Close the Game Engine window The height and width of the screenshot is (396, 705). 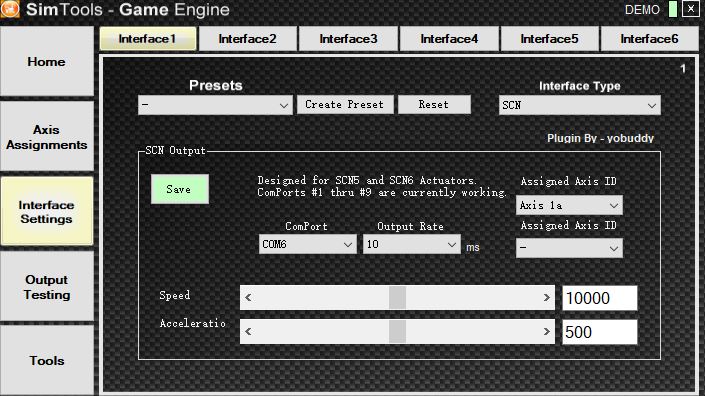[691, 9]
